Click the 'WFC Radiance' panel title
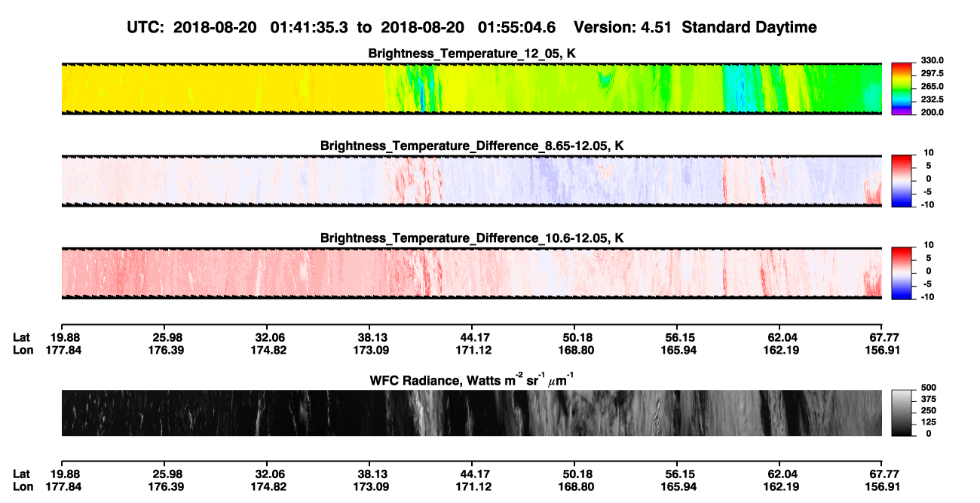This screenshot has height=503, width=980. point(472,379)
